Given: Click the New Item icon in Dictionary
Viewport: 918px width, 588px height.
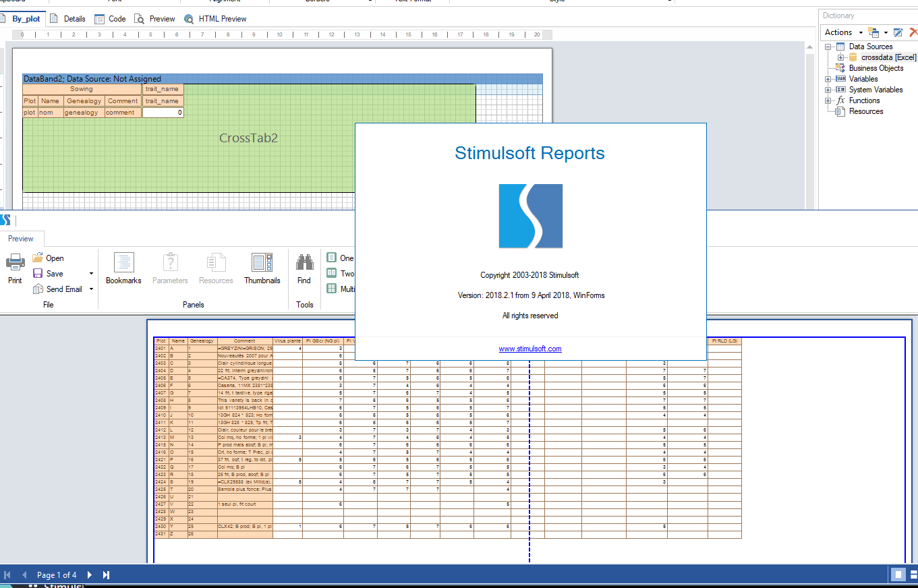Looking at the screenshot, I should tap(874, 32).
